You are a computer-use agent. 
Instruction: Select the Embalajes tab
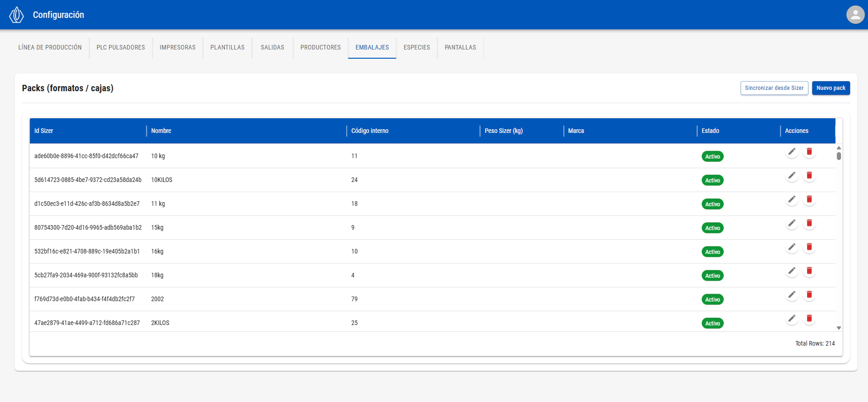coord(372,48)
